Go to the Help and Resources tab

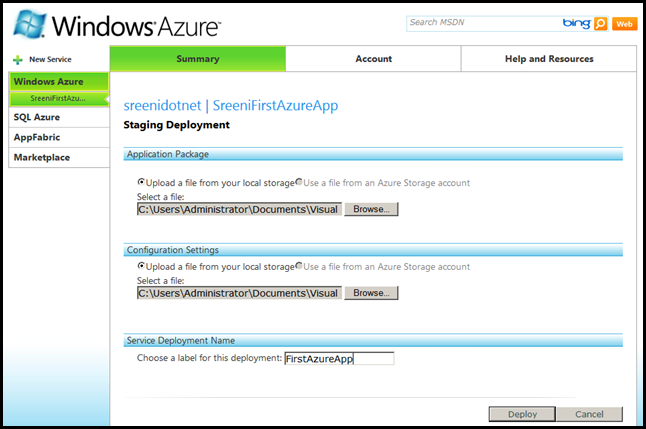[x=548, y=59]
